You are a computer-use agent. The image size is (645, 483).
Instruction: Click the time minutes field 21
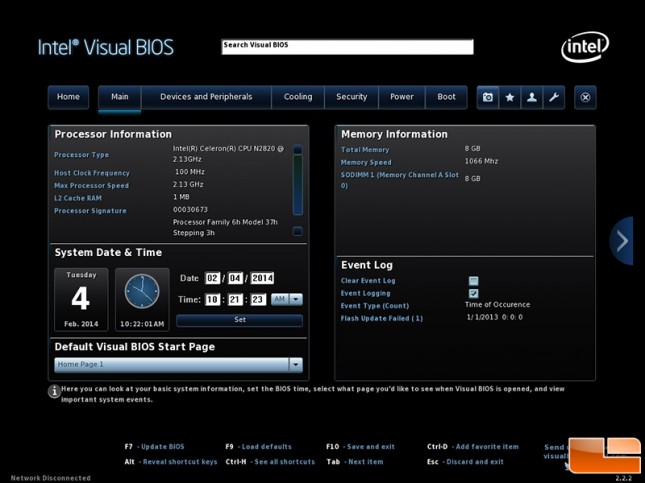pyautogui.click(x=235, y=300)
